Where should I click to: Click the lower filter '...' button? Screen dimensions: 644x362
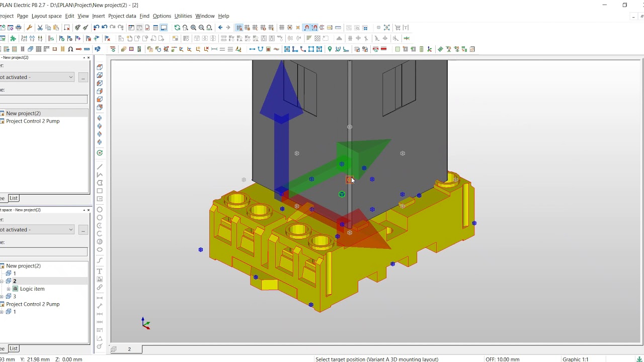tap(83, 229)
